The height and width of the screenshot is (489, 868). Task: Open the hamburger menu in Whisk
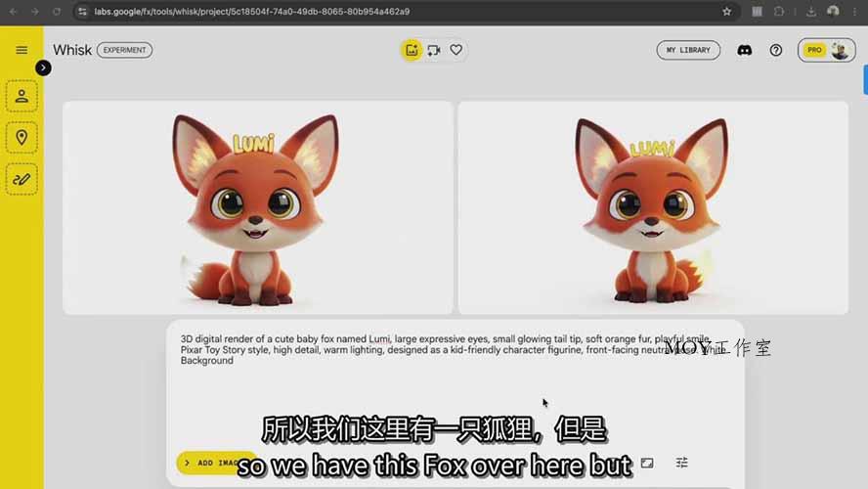[x=22, y=50]
